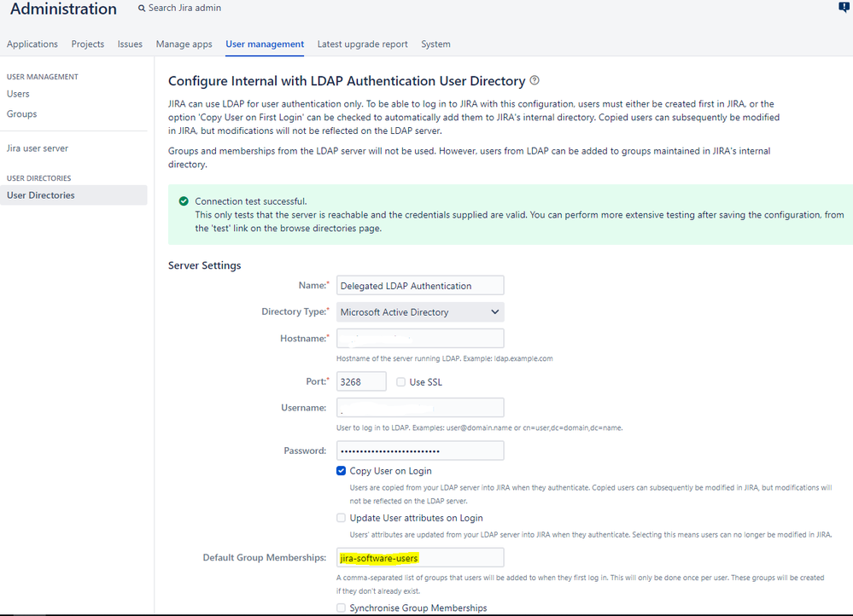This screenshot has height=616, width=853.
Task: Click the Default Group Memberships field
Action: [x=420, y=558]
